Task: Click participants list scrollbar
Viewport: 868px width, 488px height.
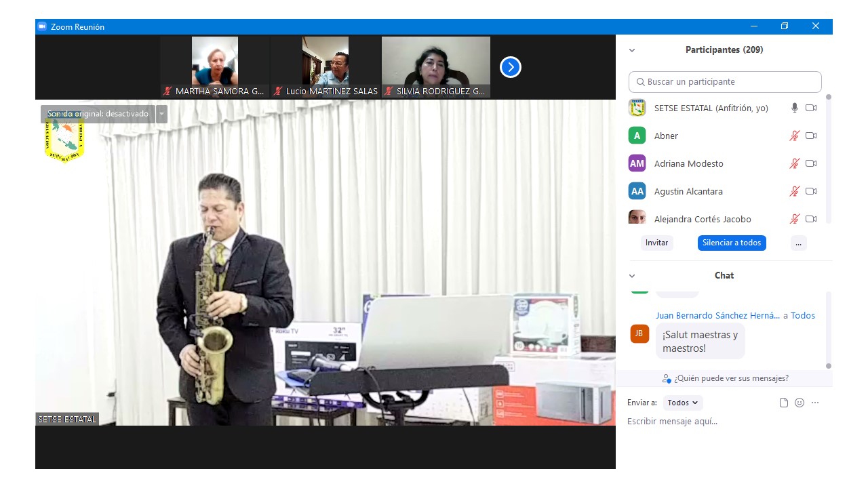Action: (x=828, y=159)
